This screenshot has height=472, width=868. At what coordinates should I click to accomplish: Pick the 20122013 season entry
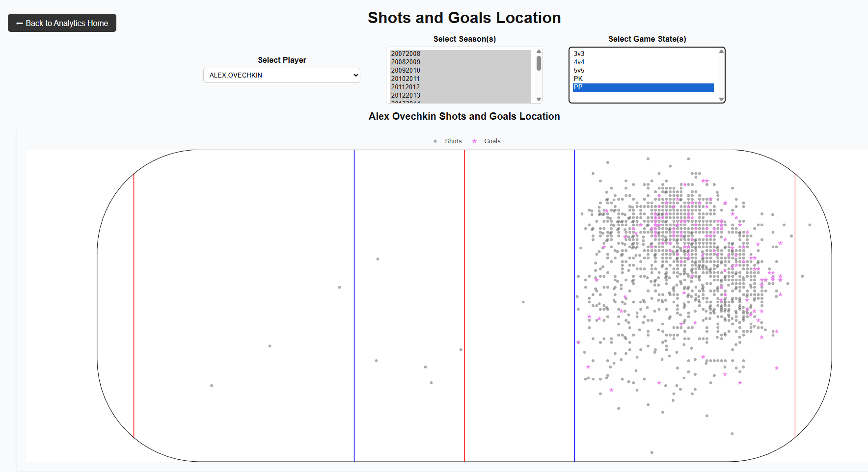(406, 95)
